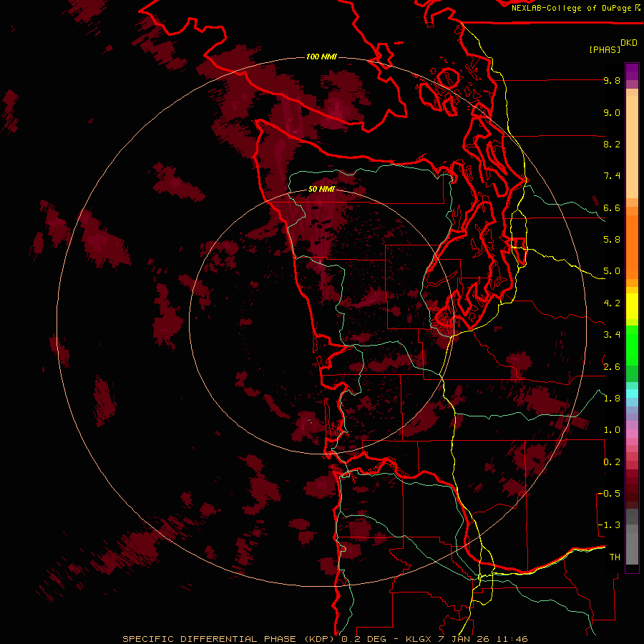644x644 pixels.
Task: Click the DKD unit label above the scale
Action: pyautogui.click(x=629, y=43)
